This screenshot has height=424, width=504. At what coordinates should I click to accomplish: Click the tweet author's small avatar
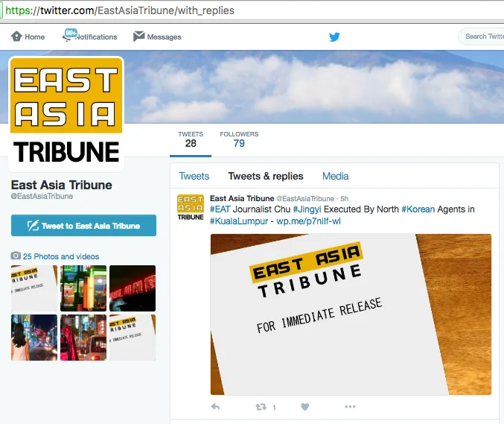click(x=191, y=207)
